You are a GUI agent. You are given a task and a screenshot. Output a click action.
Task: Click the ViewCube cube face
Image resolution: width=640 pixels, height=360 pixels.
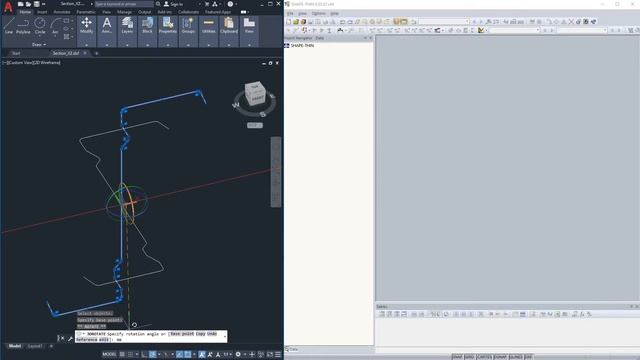256,94
